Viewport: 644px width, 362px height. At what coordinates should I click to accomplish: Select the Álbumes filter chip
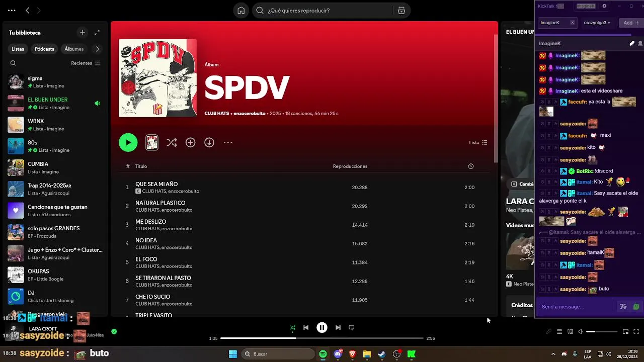pos(74,49)
